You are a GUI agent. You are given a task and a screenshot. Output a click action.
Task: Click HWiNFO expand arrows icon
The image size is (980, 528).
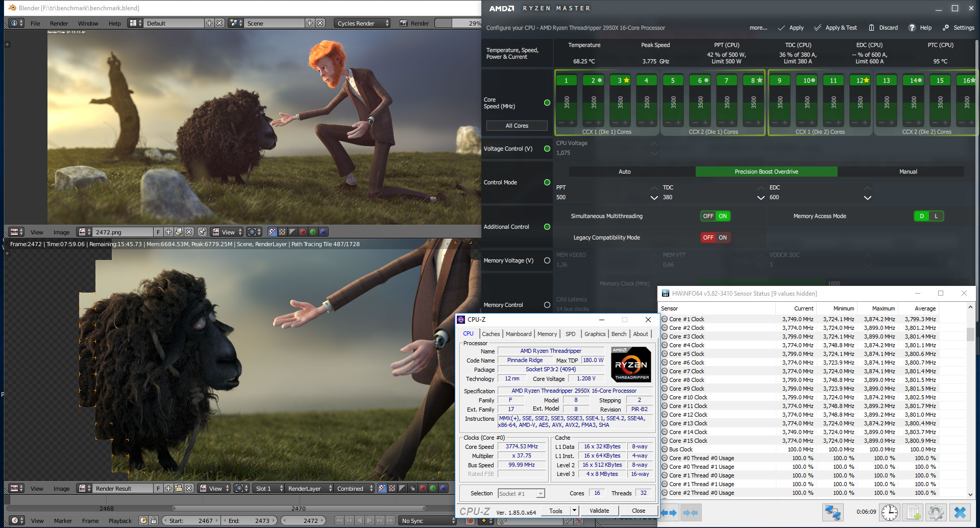[x=669, y=513]
